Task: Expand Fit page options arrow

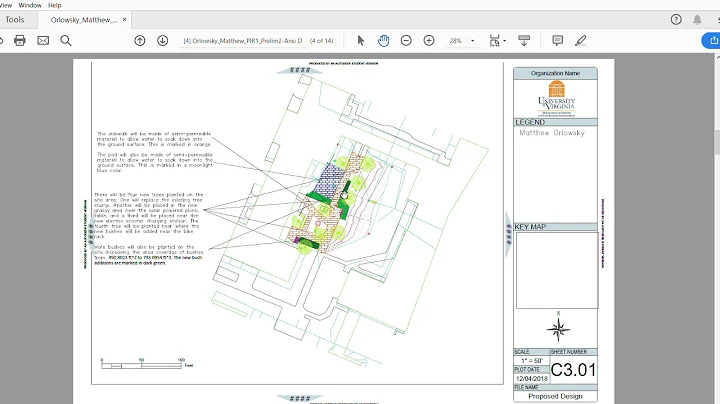Action: pos(505,41)
